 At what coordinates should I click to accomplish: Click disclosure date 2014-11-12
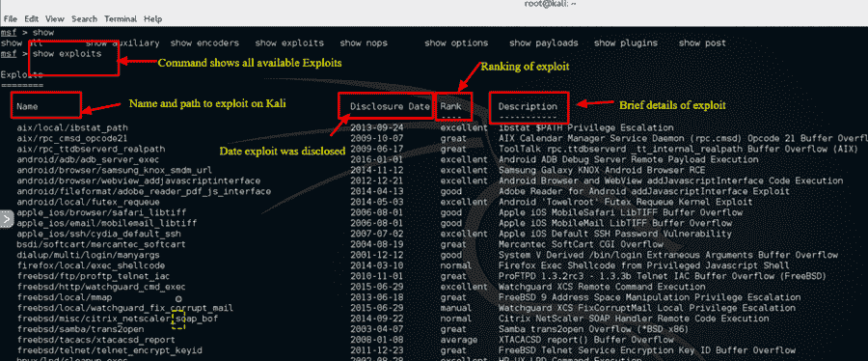pyautogui.click(x=376, y=170)
